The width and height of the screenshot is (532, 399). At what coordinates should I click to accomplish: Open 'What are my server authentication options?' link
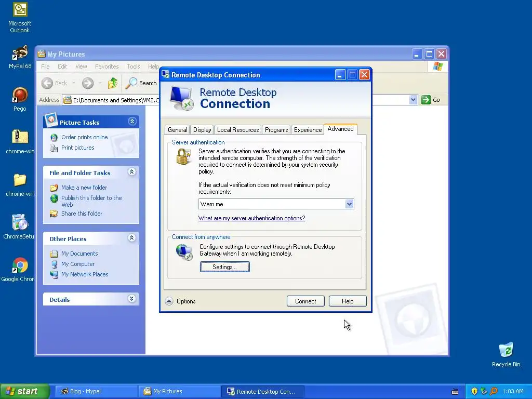click(251, 218)
